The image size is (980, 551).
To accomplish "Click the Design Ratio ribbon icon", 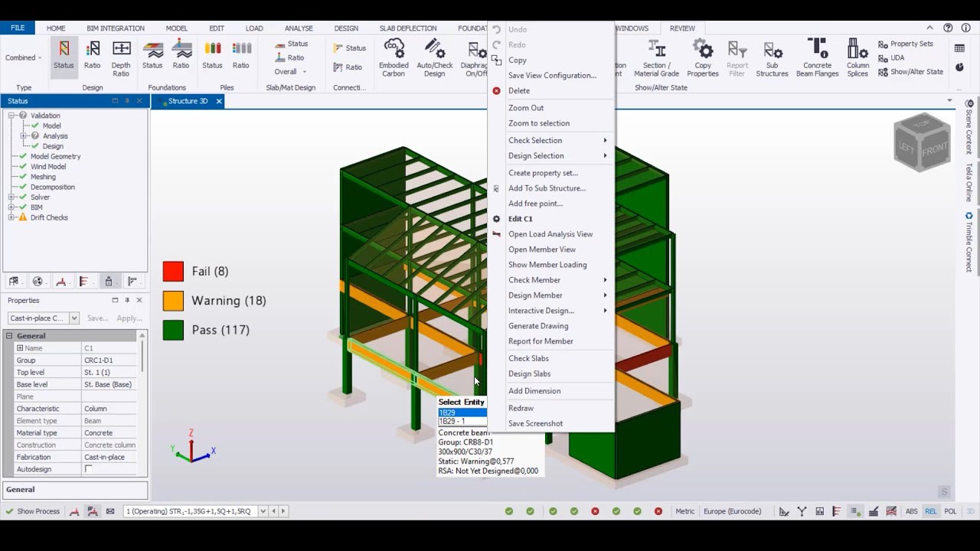I will point(92,57).
